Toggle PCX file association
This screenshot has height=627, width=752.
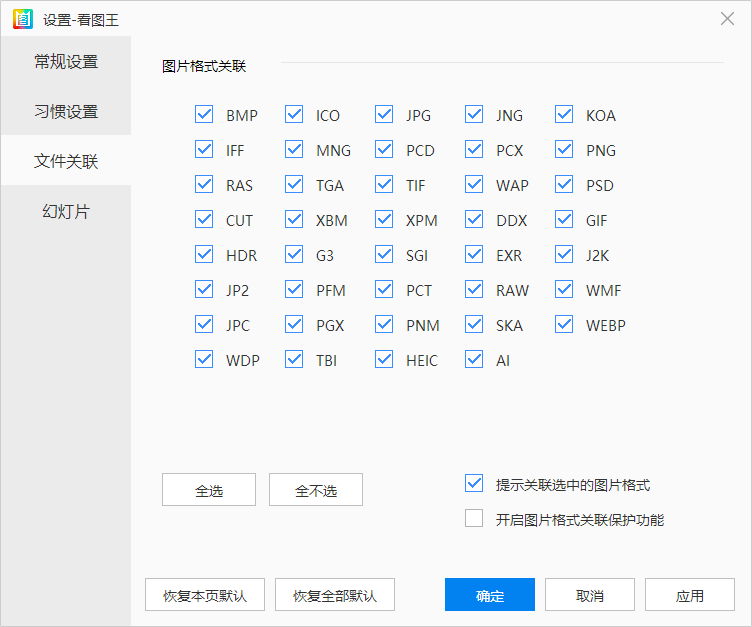pos(474,150)
